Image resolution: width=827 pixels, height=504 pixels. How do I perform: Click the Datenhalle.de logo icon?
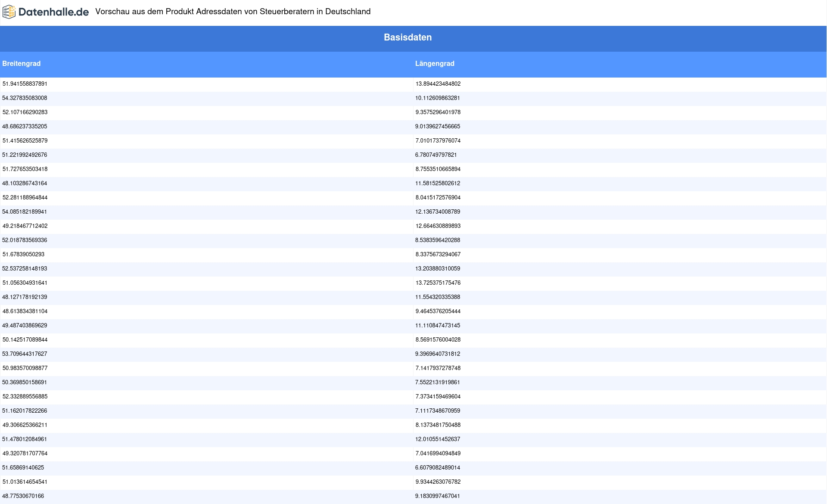pos(9,12)
